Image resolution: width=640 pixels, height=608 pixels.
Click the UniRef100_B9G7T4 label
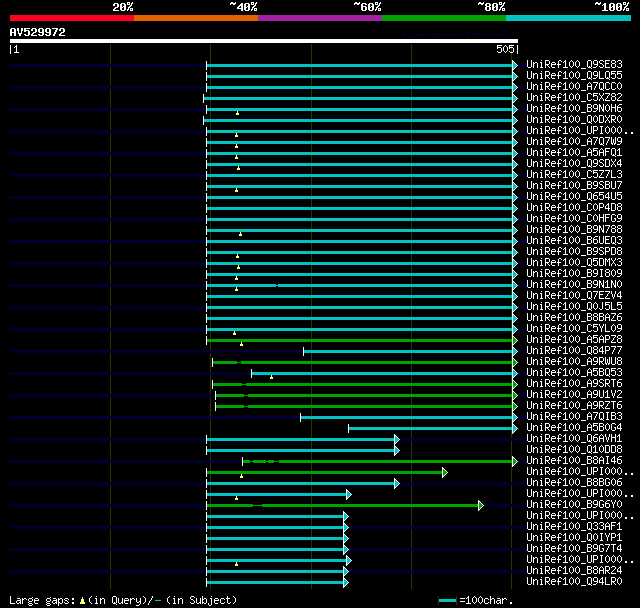(574, 549)
